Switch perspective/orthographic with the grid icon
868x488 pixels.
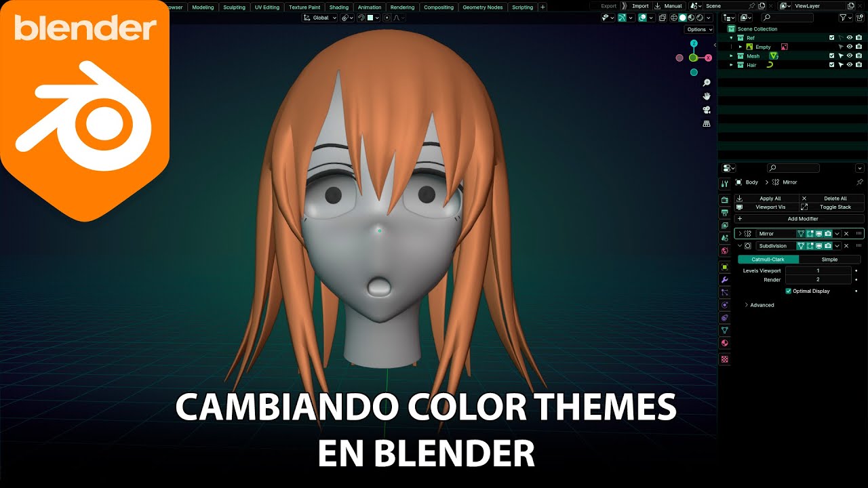click(707, 124)
